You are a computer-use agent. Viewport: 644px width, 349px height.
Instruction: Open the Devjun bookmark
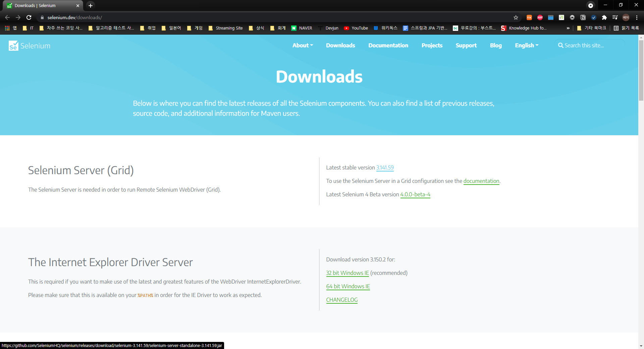328,28
